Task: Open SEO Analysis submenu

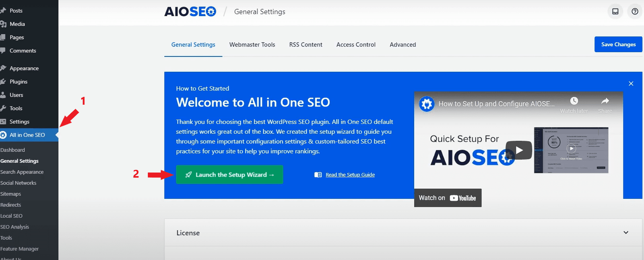Action: click(14, 227)
